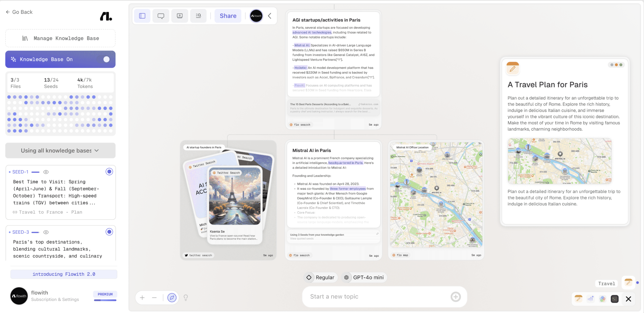Click the seeds dot grid visualization
This screenshot has width=644, height=313.
point(60,114)
